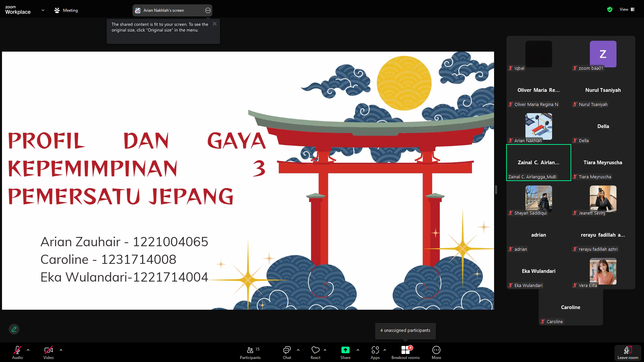Select Vera Elita's profile picture tile
The width and height of the screenshot is (644, 362).
pyautogui.click(x=603, y=271)
